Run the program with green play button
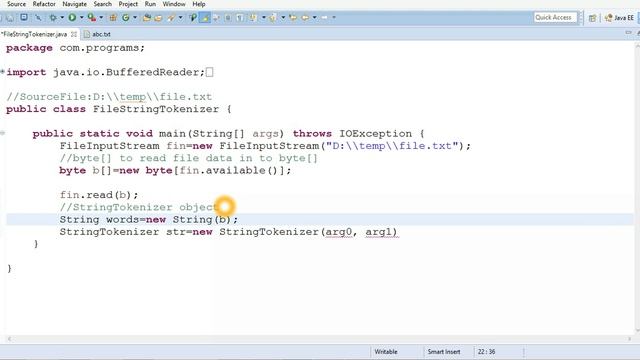The width and height of the screenshot is (640, 360). tap(72, 18)
